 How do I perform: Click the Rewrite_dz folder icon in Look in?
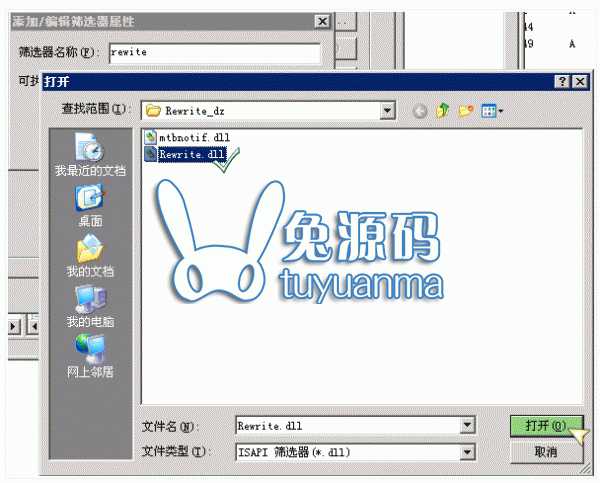[x=153, y=111]
